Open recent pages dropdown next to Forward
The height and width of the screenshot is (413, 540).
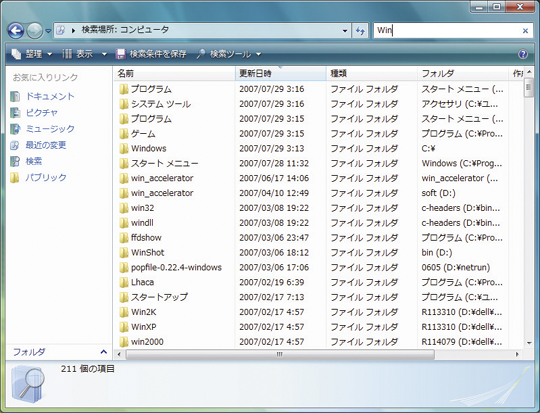click(x=48, y=31)
